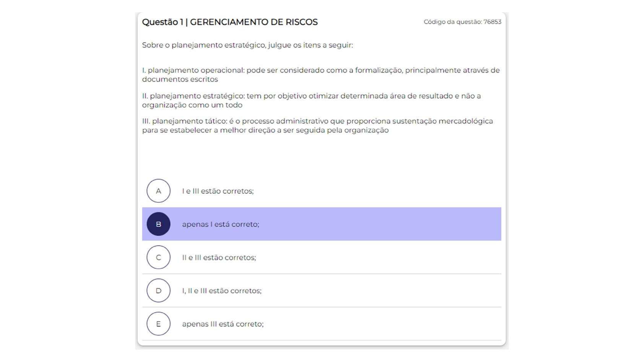The height and width of the screenshot is (362, 644).
Task: Choose answer option circle C
Action: pos(158,257)
